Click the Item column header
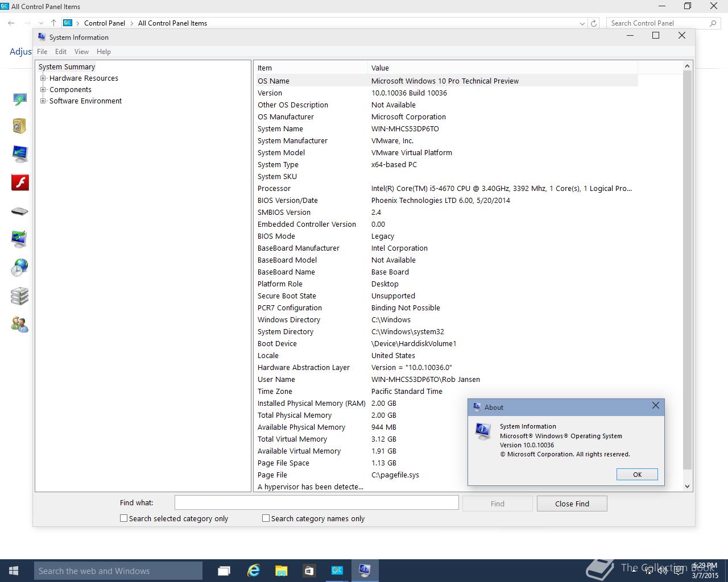Image resolution: width=728 pixels, height=582 pixels. click(x=311, y=68)
